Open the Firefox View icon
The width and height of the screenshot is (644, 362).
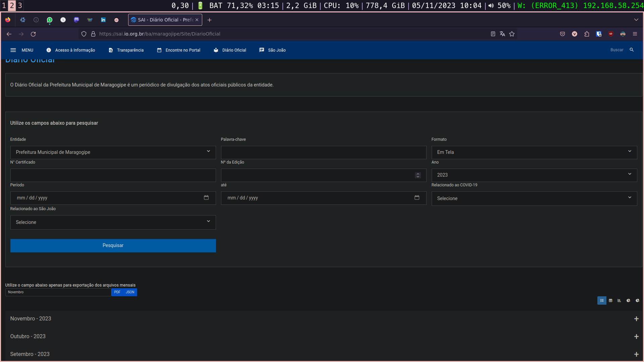pyautogui.click(x=8, y=20)
